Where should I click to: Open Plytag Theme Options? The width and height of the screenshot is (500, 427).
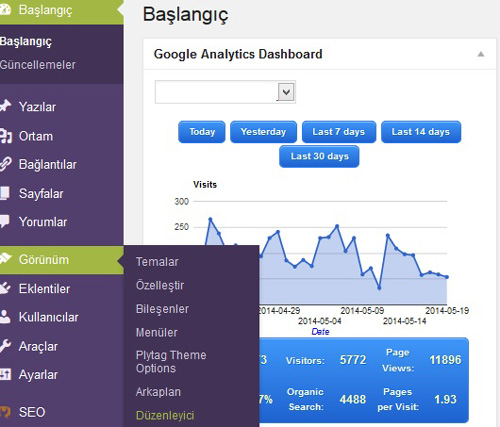click(171, 362)
